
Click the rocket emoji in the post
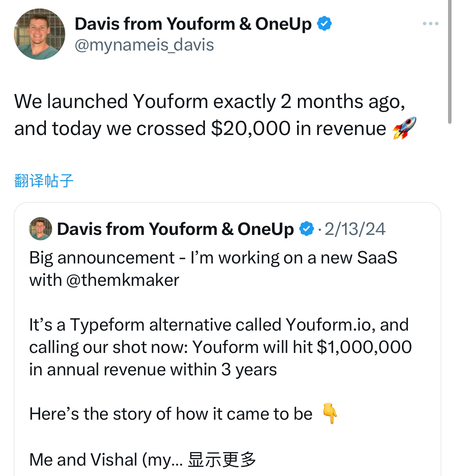[404, 128]
